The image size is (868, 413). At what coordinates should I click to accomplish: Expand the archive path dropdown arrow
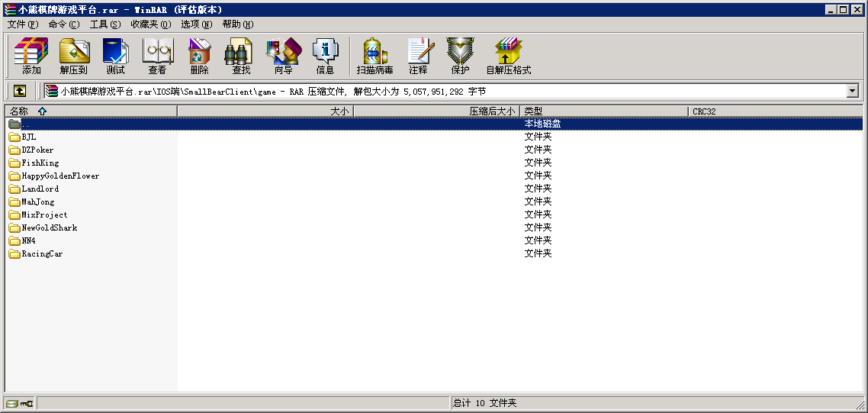[853, 92]
